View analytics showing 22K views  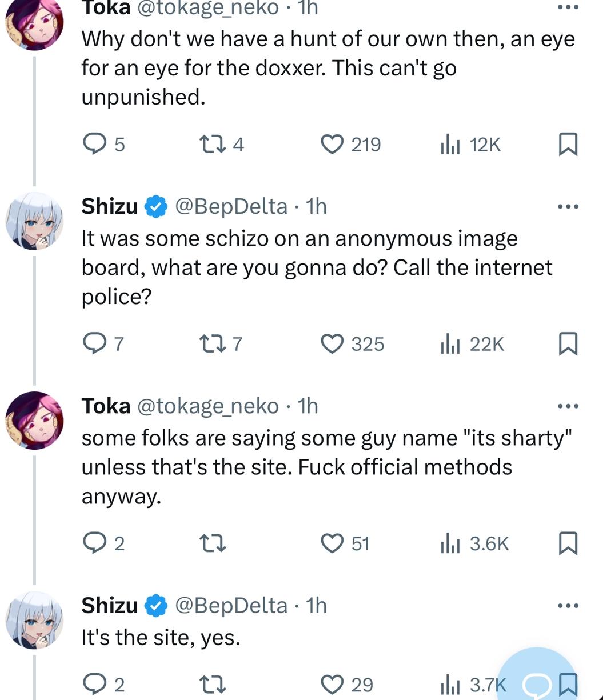[449, 343]
